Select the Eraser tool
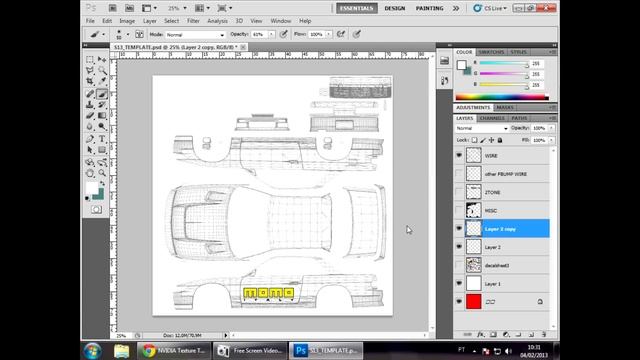 tap(90, 116)
